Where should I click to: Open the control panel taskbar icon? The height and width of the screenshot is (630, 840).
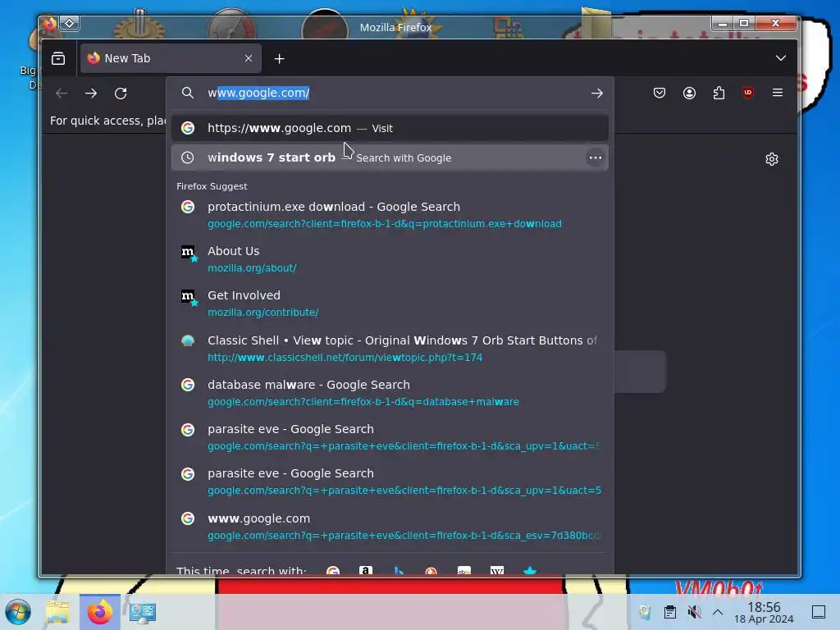point(143,612)
